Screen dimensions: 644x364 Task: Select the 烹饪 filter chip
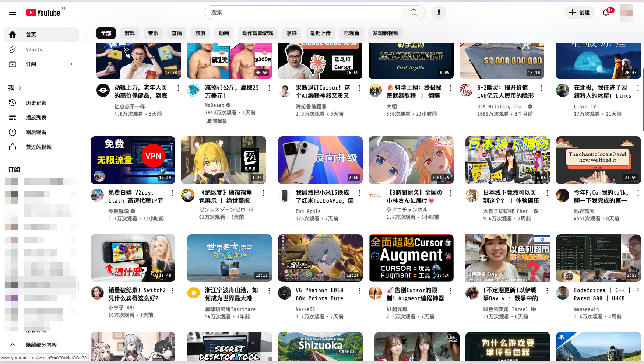tap(292, 33)
